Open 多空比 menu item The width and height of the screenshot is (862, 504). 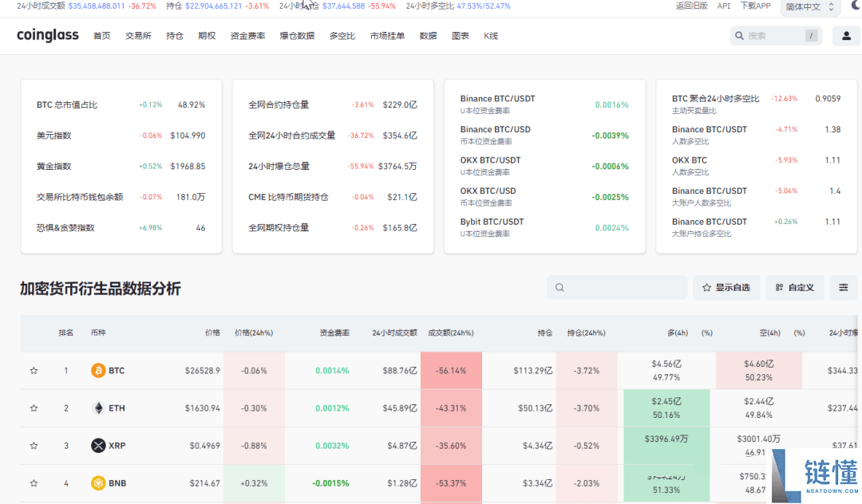click(342, 36)
